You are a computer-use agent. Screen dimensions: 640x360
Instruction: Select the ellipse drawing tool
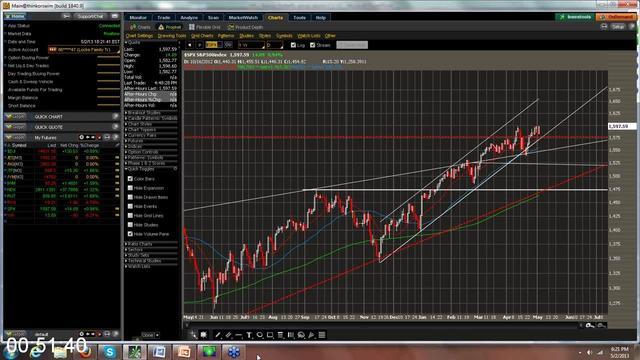pyautogui.click(x=260, y=335)
